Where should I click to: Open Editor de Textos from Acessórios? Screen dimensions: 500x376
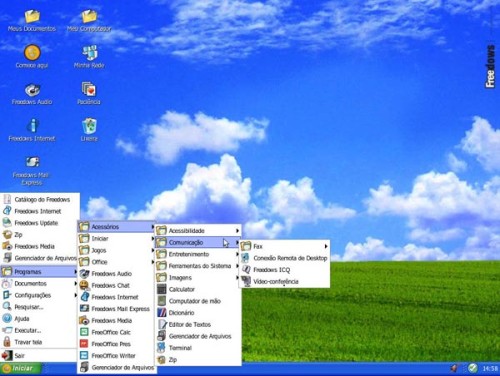click(198, 324)
